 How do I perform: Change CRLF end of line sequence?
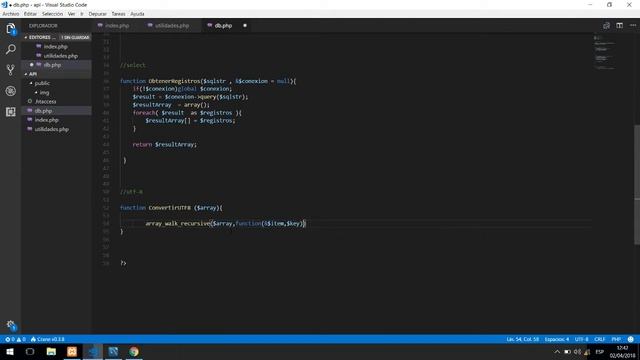[600, 339]
